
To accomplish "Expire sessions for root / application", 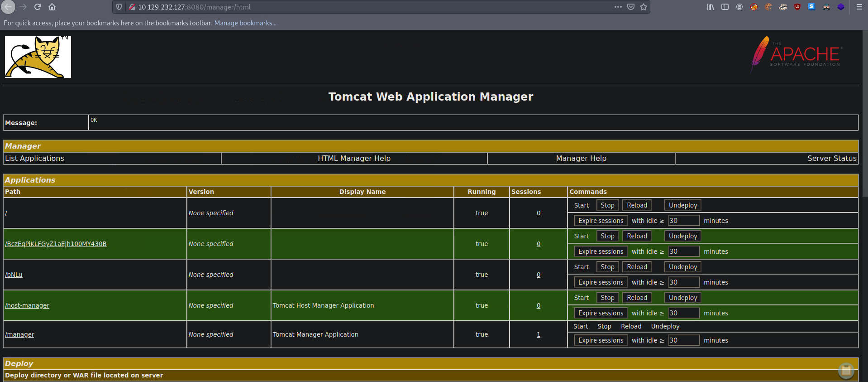I will (x=601, y=221).
